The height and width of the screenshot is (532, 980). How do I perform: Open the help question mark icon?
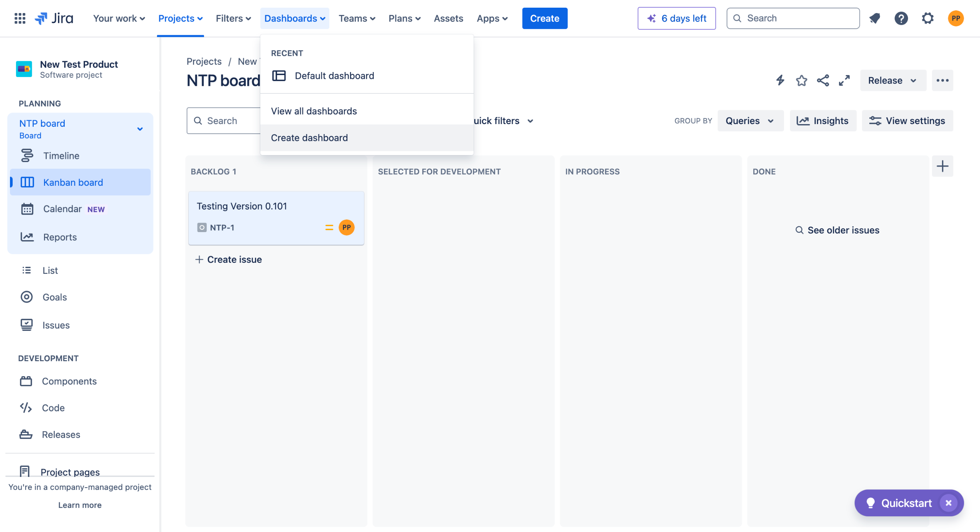tap(901, 18)
